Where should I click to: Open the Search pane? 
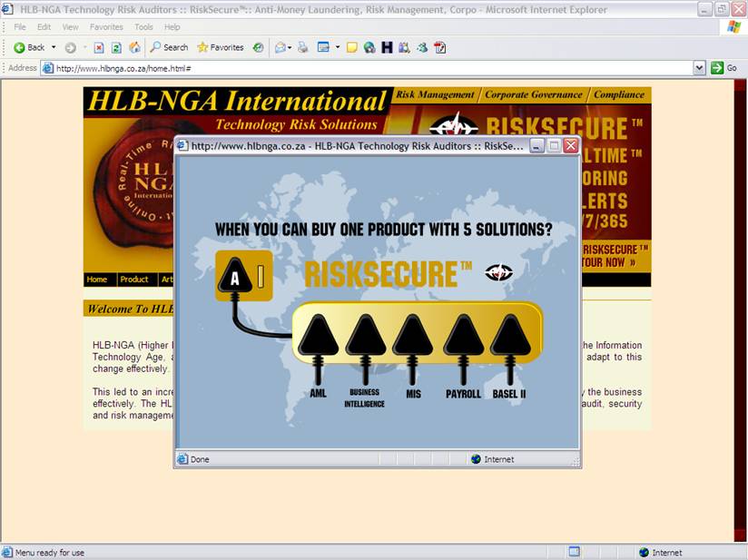tap(169, 47)
